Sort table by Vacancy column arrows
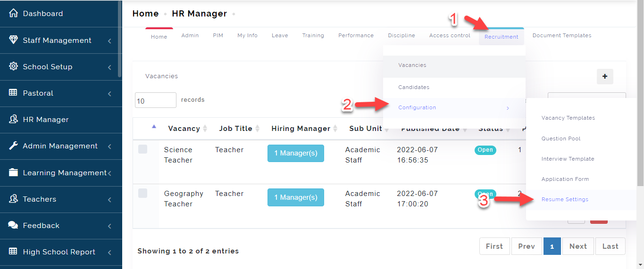644x269 pixels. 205,129
